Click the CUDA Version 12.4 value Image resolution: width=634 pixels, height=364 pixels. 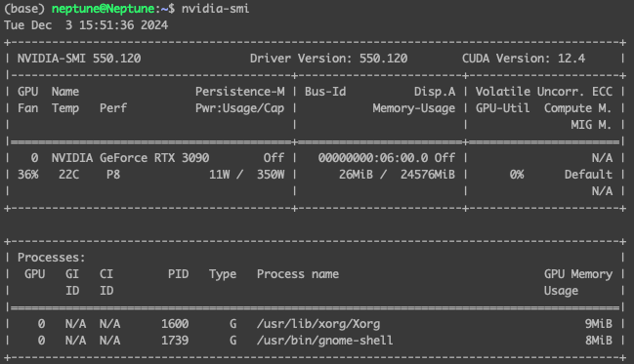coord(524,59)
